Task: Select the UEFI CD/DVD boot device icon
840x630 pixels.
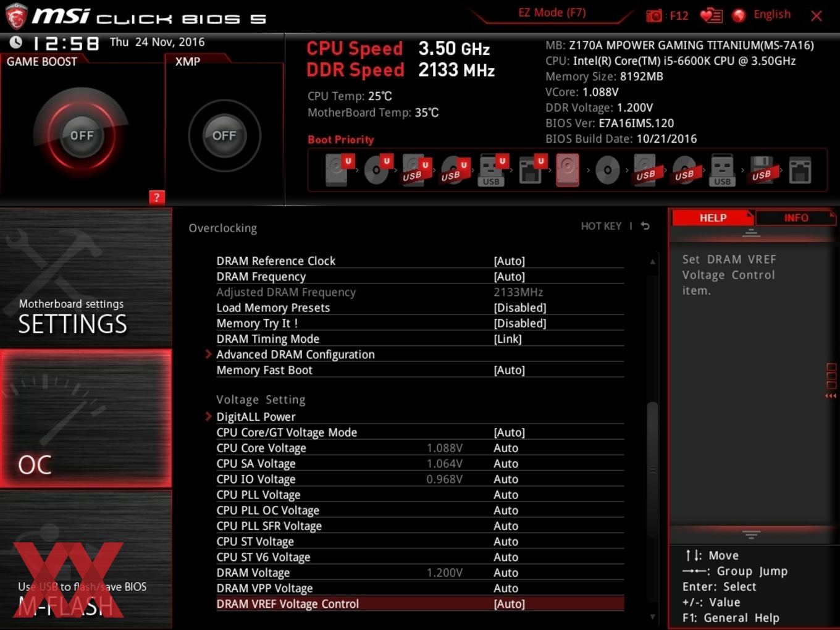Action: point(377,170)
